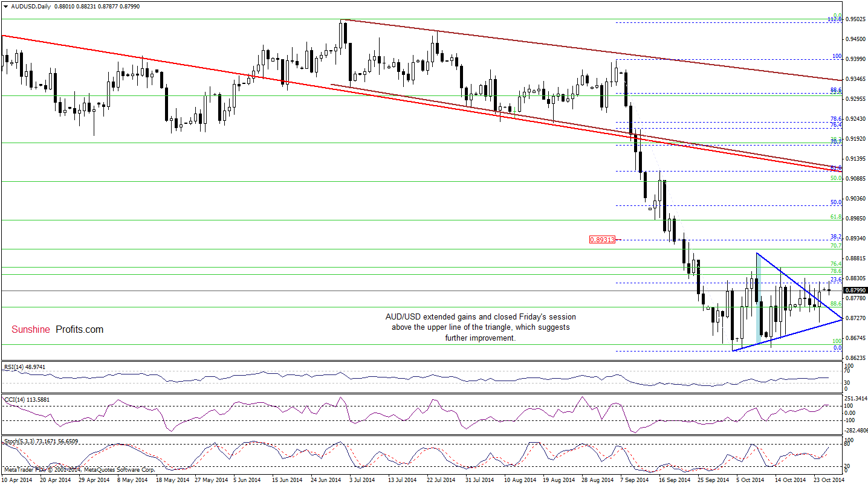The image size is (868, 485).
Task: Click the 0.95025 price axis label
Action: click(855, 19)
